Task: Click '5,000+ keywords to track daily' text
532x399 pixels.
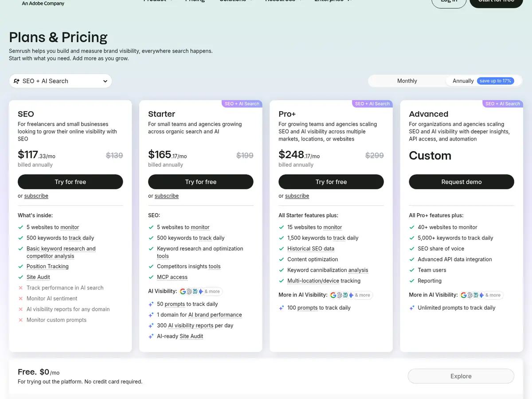Action: [455, 238]
